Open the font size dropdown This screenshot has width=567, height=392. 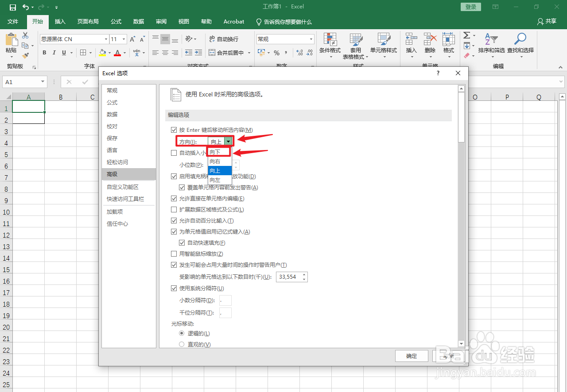point(123,39)
